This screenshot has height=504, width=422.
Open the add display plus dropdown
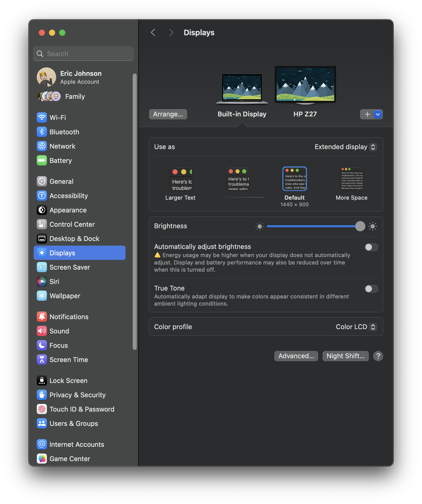tap(378, 114)
